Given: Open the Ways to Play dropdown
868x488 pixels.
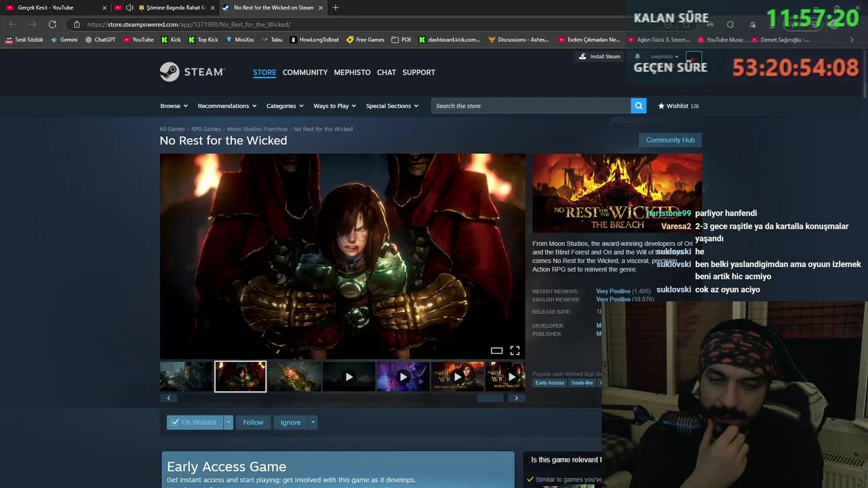Looking at the screenshot, I should (x=334, y=106).
